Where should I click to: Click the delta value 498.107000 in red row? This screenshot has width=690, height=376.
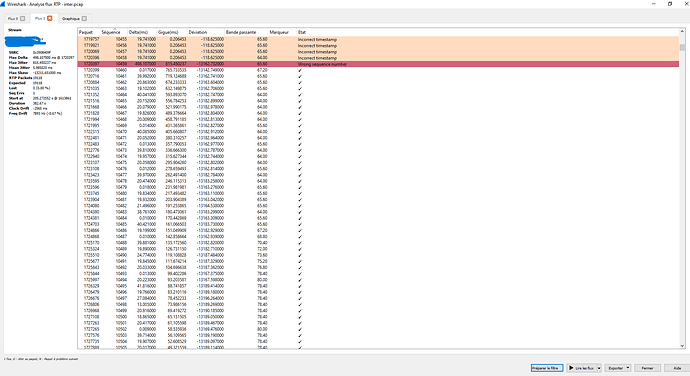145,64
